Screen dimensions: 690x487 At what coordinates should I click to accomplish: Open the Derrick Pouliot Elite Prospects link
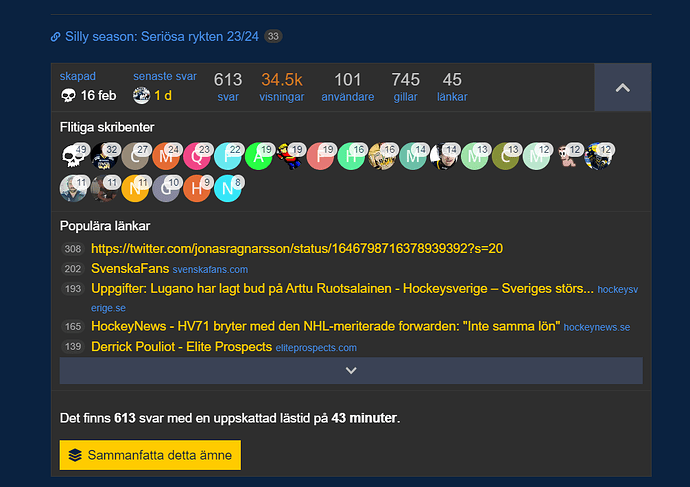(x=181, y=347)
